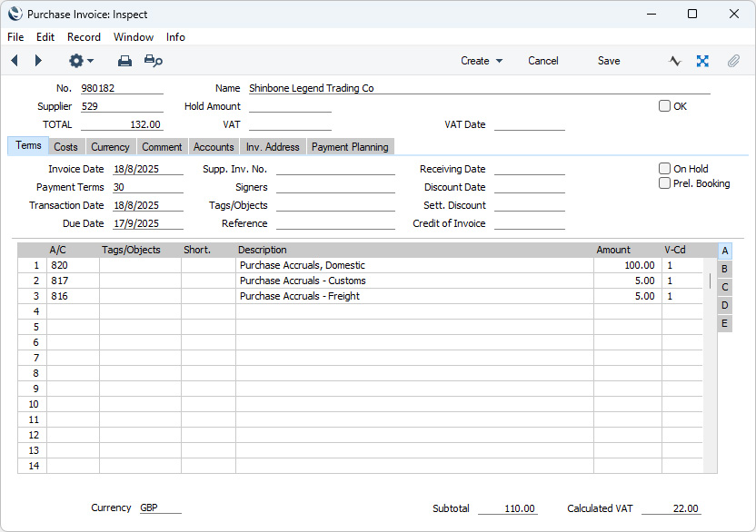Switch to the Costs tab
756x532 pixels.
pyautogui.click(x=65, y=147)
